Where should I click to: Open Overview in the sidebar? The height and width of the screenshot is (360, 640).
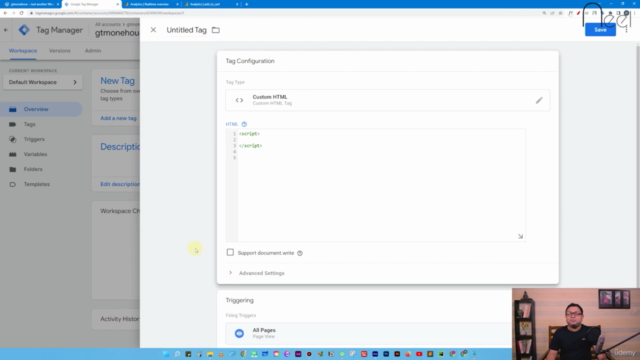[41, 109]
